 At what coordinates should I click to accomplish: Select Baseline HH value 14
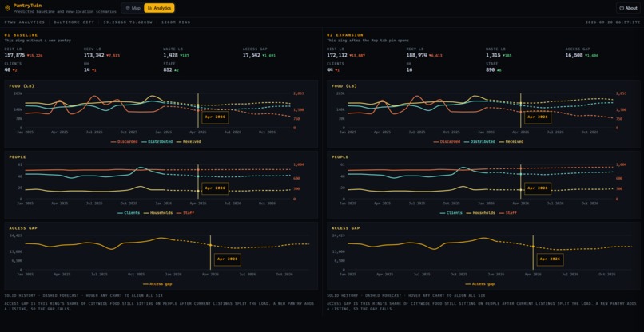pos(86,69)
